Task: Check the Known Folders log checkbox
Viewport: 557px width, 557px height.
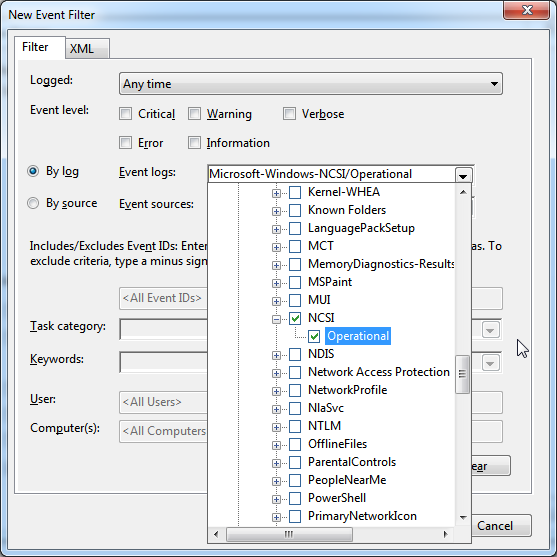Action: [295, 210]
